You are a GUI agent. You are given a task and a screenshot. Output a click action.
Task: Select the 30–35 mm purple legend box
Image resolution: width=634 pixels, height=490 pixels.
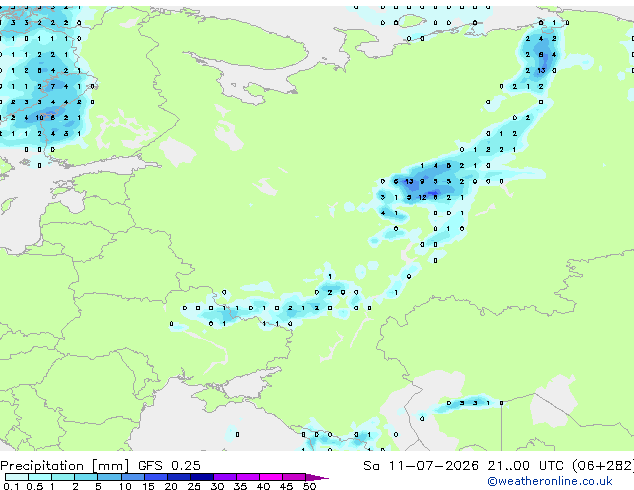224,477
